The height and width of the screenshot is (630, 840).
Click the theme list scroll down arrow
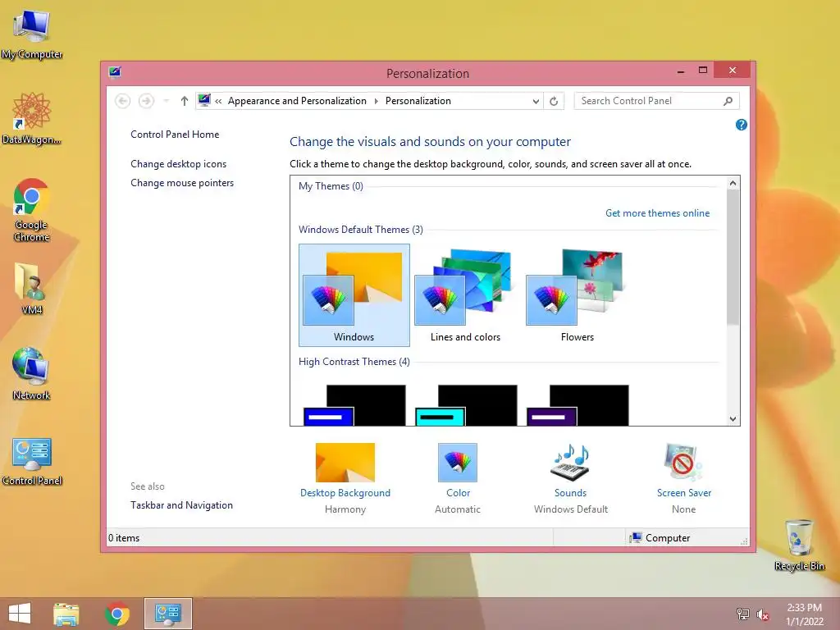tap(733, 419)
